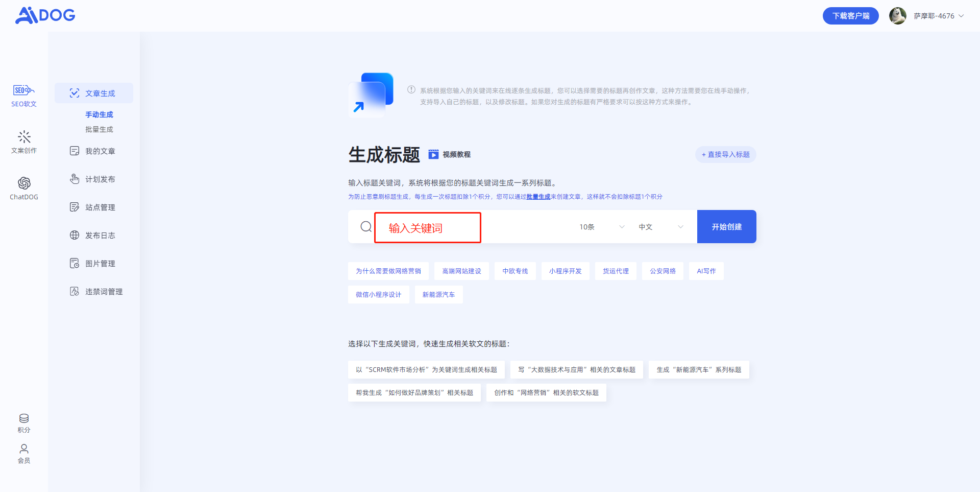Click the 直接导入标题 button

tap(725, 154)
